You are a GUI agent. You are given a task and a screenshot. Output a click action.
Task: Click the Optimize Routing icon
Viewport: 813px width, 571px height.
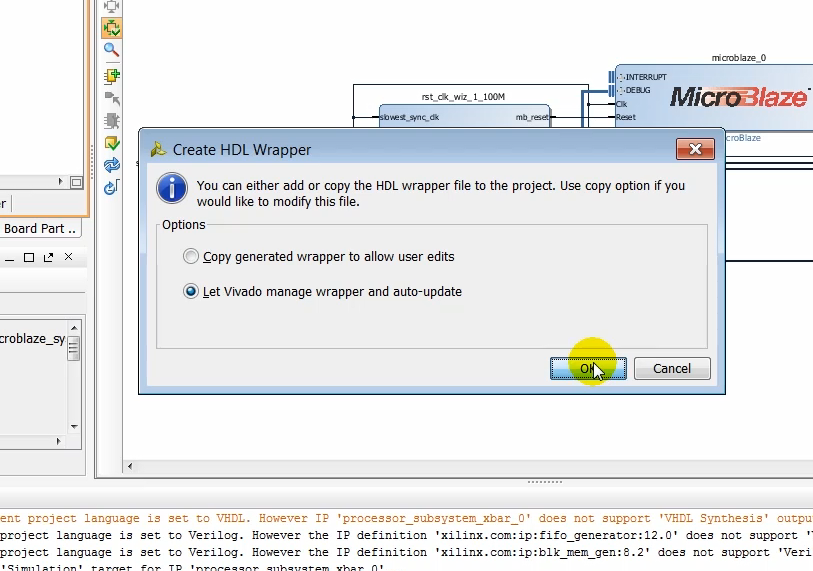[x=111, y=187]
